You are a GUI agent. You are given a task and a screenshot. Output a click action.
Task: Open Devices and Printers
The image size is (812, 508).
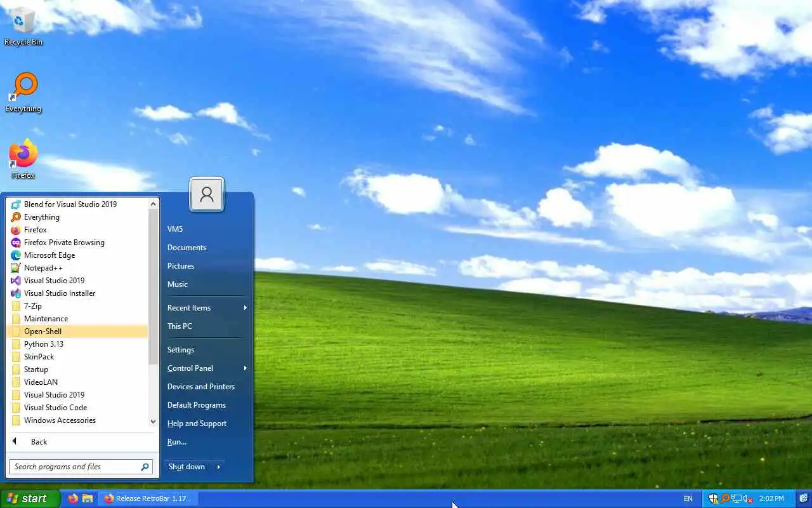(x=206, y=387)
